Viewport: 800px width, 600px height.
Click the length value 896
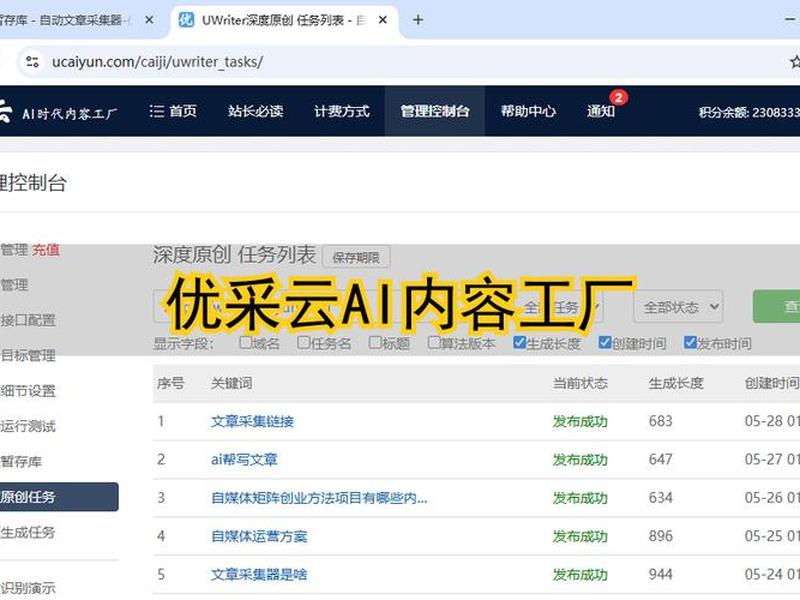(x=661, y=536)
